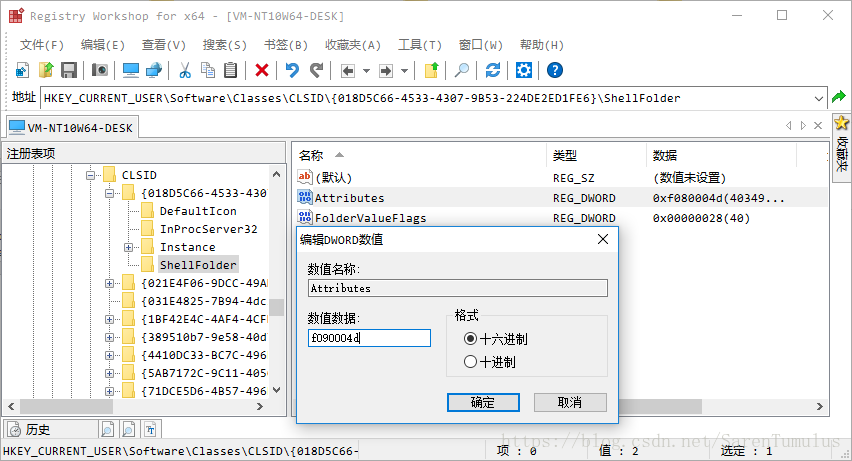Expand the {389510b7-9e58-40d key node
This screenshot has width=852, height=461.
[109, 337]
